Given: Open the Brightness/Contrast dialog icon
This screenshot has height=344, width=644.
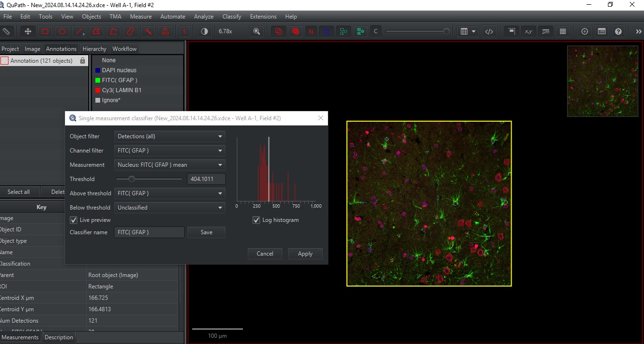Looking at the screenshot, I should click(204, 31).
